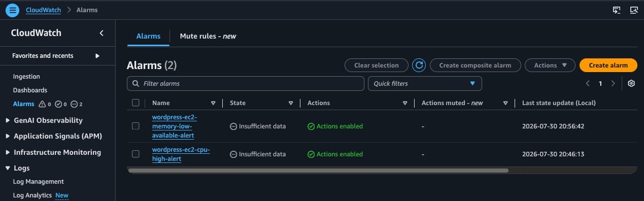Screen dimensions: 644x201
Task: Open wordpress-ec2-memory-low-available-alert alarm link
Action: 175,126
